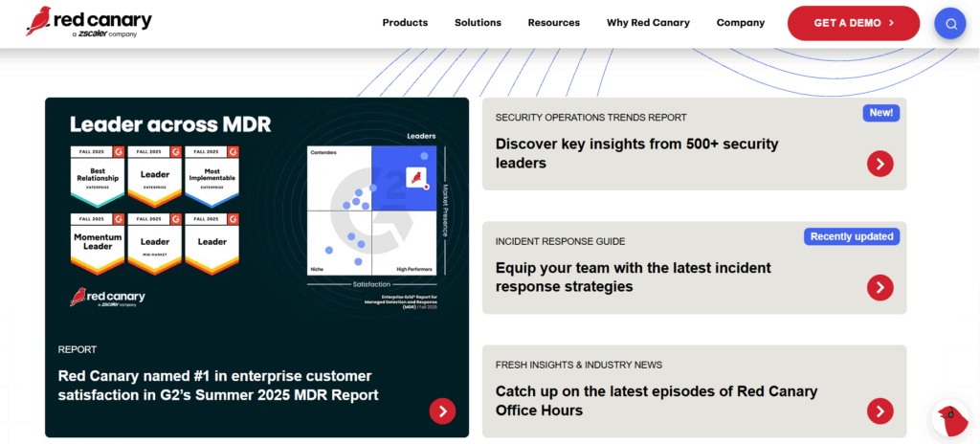Screen dimensions: 980x444
Task: Click the Red Canary marker on G2 grid
Action: (417, 178)
